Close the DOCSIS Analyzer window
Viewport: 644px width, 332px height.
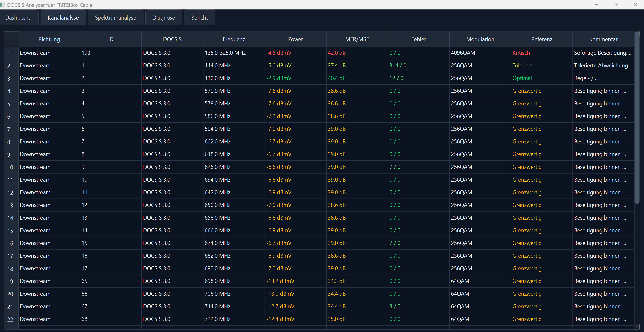click(x=635, y=5)
